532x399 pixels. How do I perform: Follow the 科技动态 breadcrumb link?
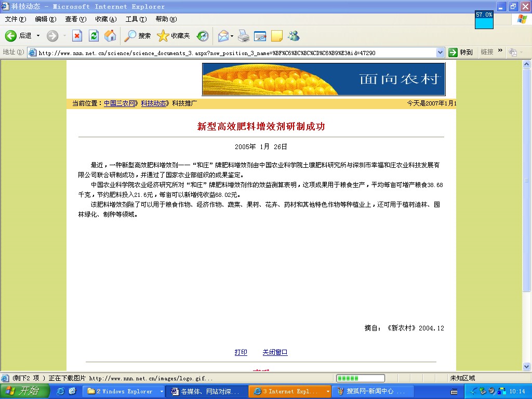155,103
